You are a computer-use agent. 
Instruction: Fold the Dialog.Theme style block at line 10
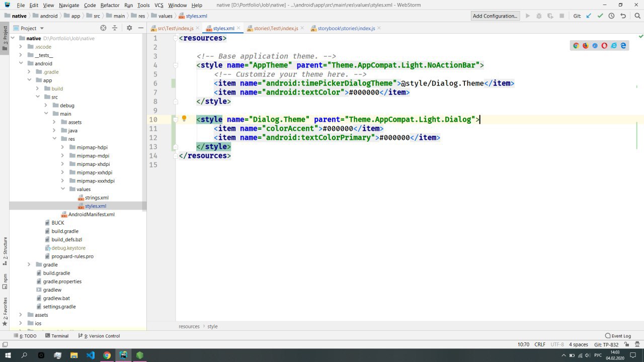pyautogui.click(x=176, y=120)
